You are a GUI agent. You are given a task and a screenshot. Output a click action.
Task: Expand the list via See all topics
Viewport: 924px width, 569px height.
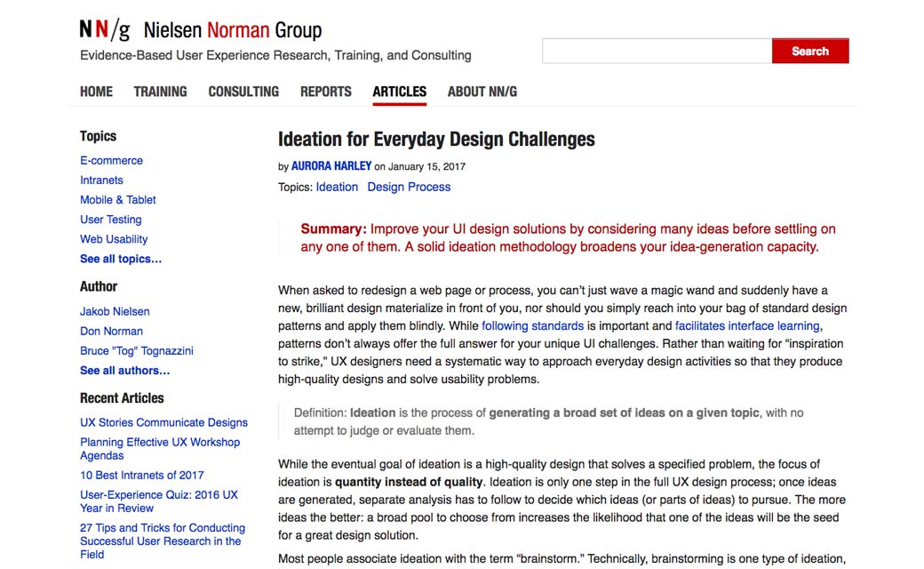point(121,259)
